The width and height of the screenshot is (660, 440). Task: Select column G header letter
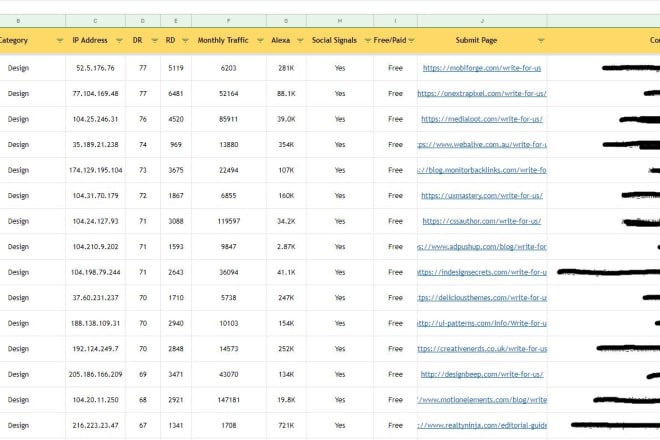(x=286, y=21)
